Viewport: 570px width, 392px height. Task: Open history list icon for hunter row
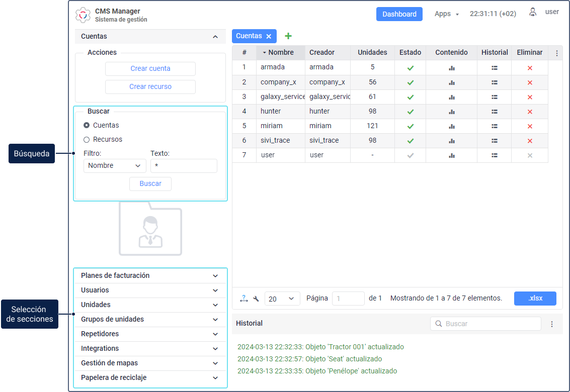point(494,112)
